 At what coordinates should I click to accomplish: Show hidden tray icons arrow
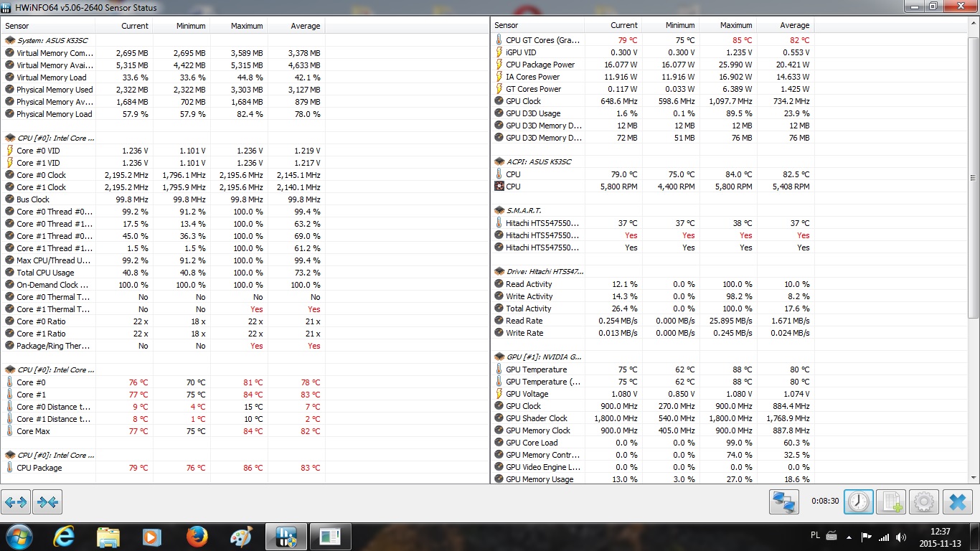pyautogui.click(x=850, y=537)
